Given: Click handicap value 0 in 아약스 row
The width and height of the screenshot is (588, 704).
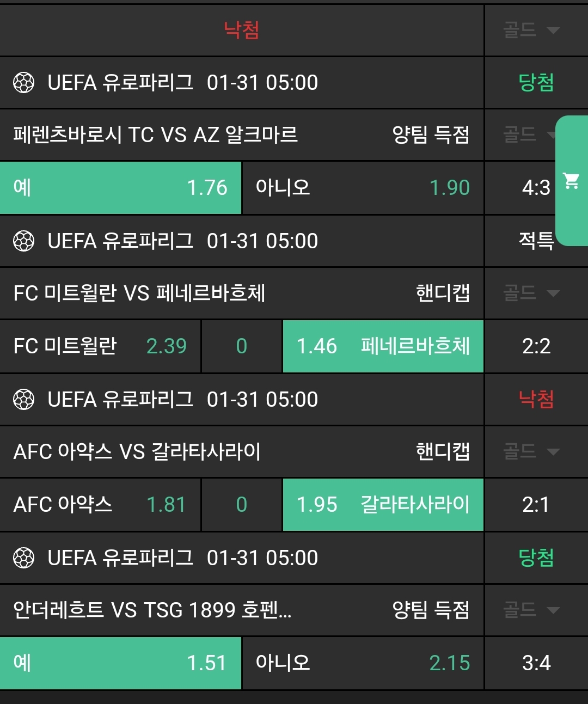Looking at the screenshot, I should (x=242, y=505).
